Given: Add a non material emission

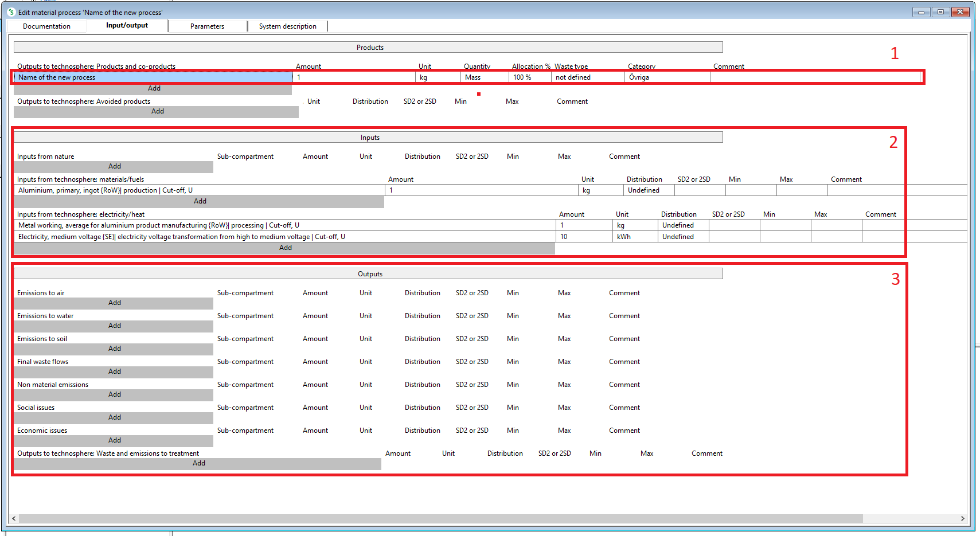Looking at the screenshot, I should [114, 395].
